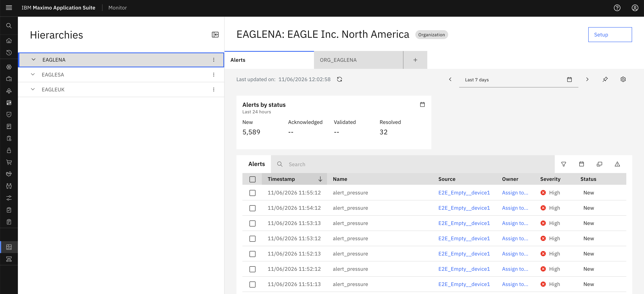The width and height of the screenshot is (644, 294).
Task: Open EAGLENA overflow menu
Action: tap(214, 60)
